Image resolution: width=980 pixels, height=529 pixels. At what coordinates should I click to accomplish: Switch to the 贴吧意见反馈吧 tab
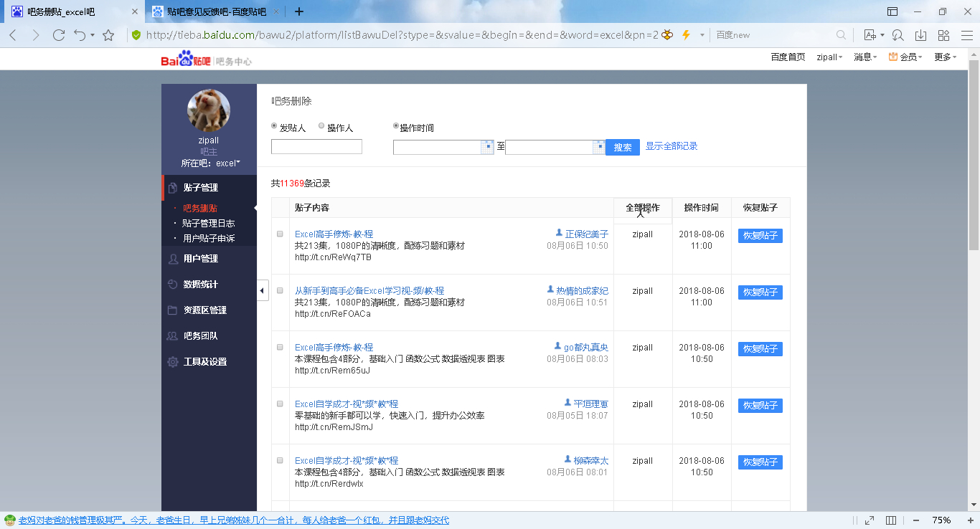[x=216, y=11]
